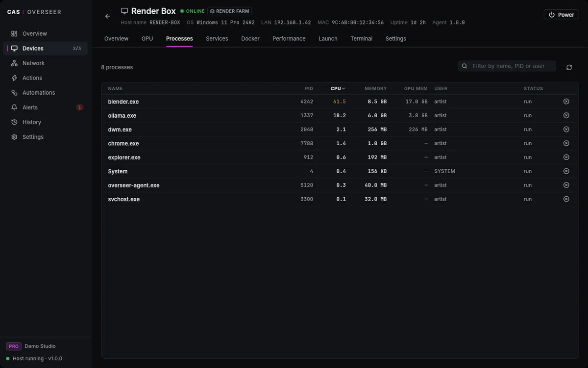Switch to the Services tab
Image resolution: width=588 pixels, height=368 pixels.
217,39
